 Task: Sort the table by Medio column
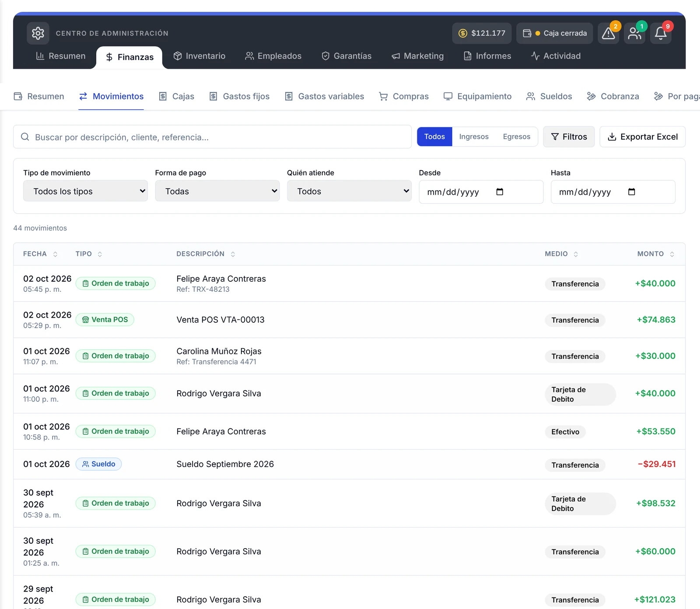pyautogui.click(x=561, y=254)
